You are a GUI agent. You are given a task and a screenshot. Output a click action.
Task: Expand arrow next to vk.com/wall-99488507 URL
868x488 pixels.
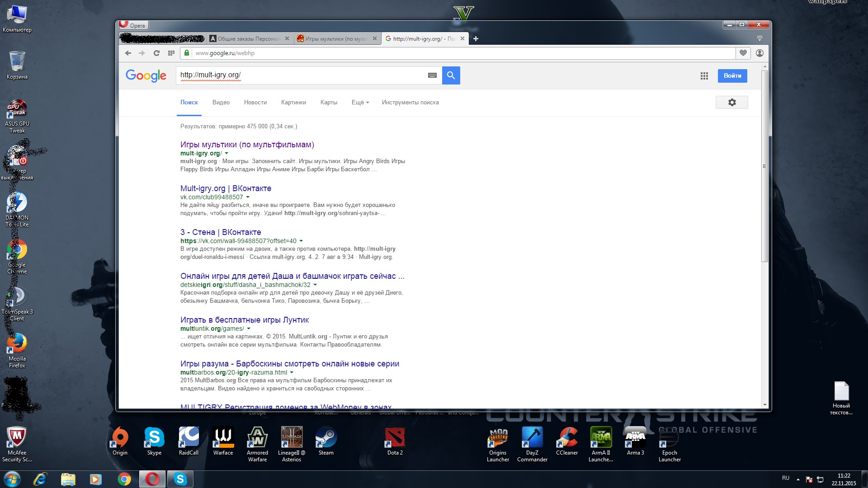301,241
